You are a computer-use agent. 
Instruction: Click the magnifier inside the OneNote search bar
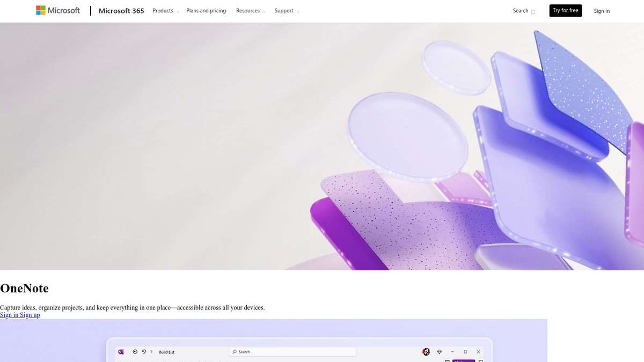click(x=235, y=352)
